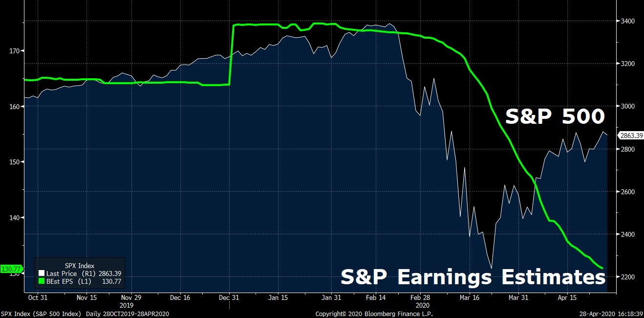The height and width of the screenshot is (318, 644).
Task: Click the 2863.39 price tag on right axis
Action: tap(630, 136)
